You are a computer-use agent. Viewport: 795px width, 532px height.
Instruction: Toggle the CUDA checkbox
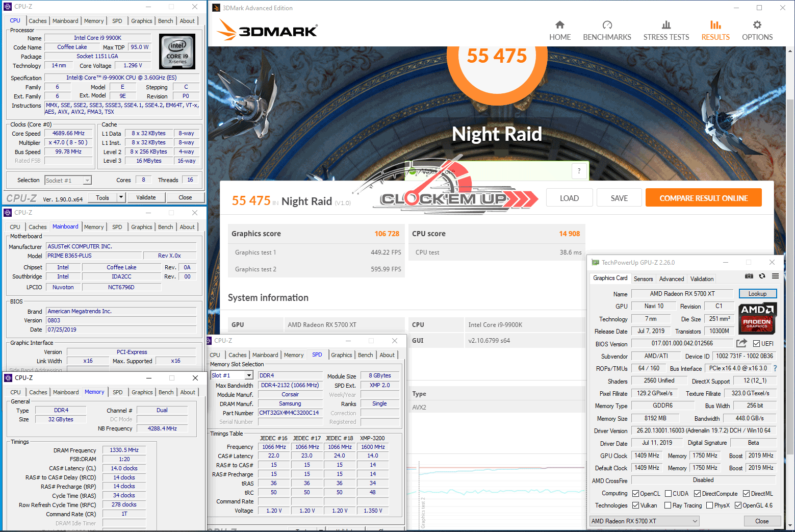tap(668, 494)
